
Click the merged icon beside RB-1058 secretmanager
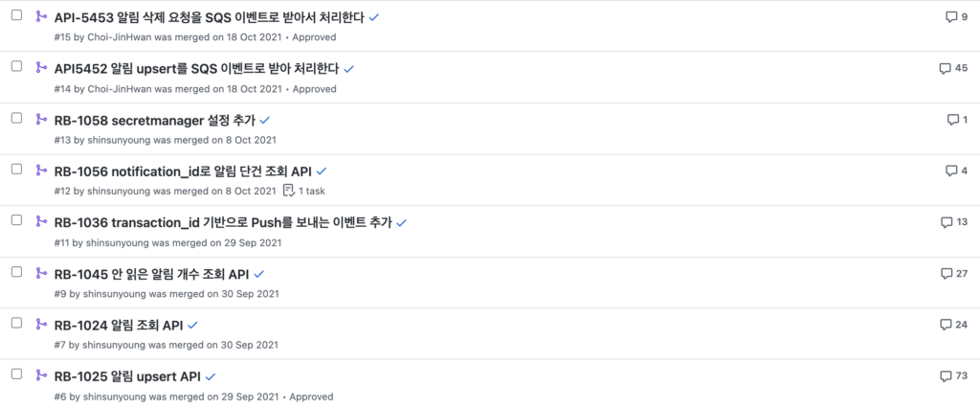pos(41,119)
